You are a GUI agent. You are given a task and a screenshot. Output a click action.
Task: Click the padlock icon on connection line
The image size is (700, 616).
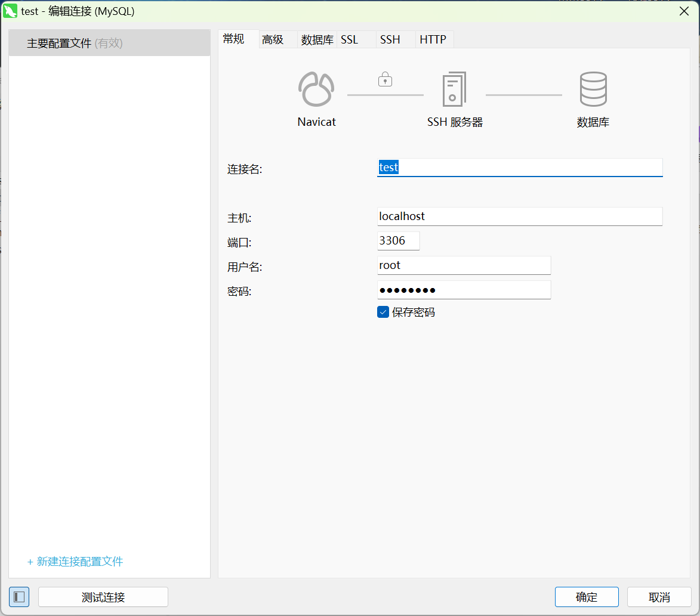pyautogui.click(x=385, y=79)
